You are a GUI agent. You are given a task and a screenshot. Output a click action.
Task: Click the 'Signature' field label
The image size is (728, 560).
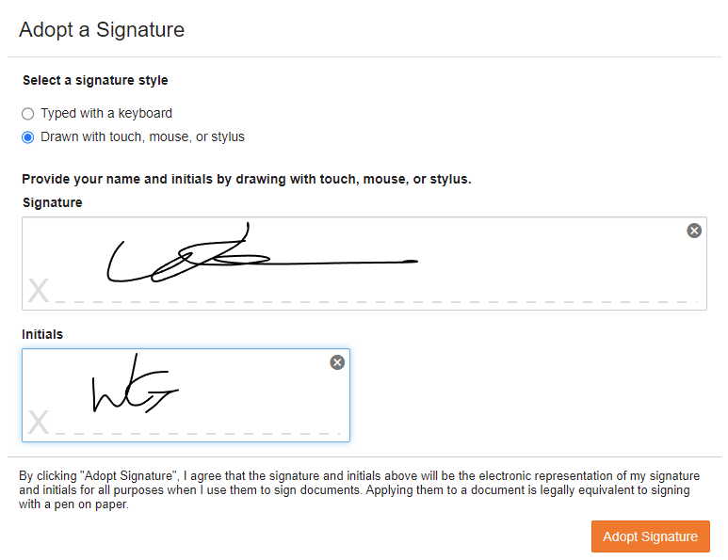pos(52,202)
